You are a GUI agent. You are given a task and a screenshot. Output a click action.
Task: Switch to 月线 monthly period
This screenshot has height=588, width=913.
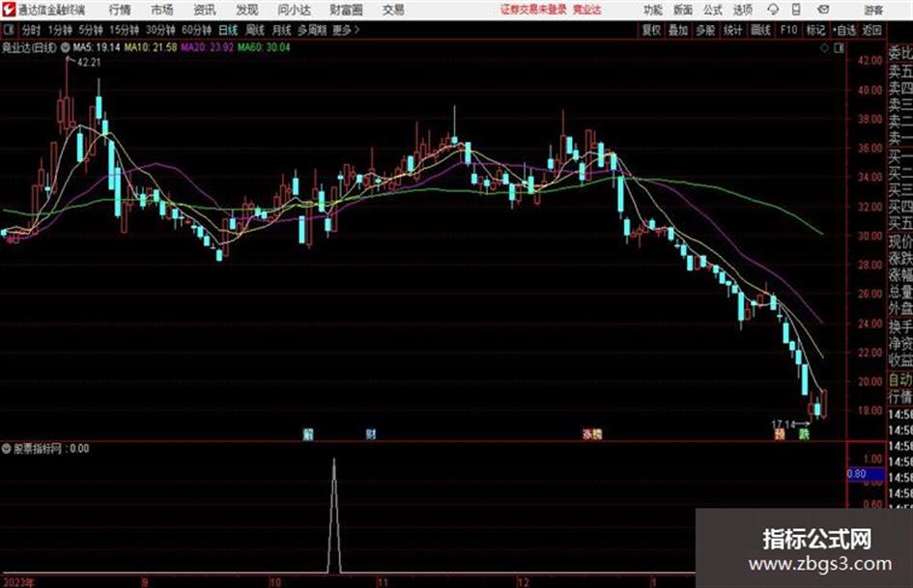pos(282,30)
